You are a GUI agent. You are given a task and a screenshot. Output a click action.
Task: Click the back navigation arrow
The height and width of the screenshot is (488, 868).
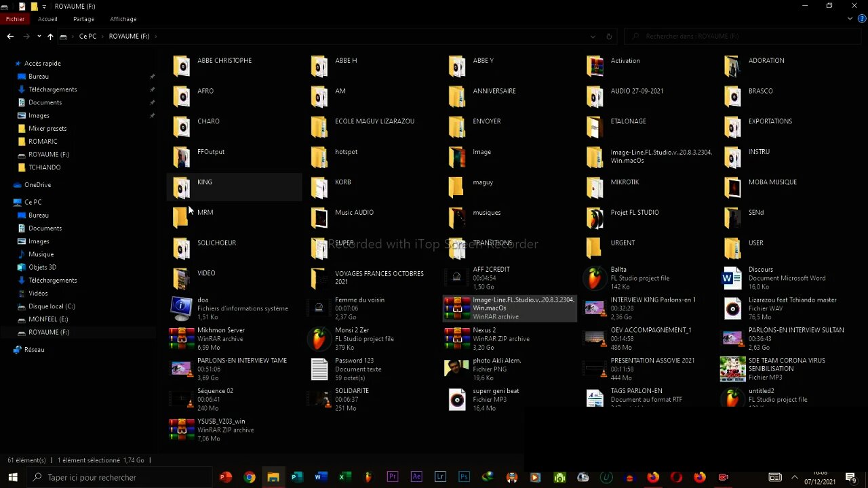tap(10, 37)
